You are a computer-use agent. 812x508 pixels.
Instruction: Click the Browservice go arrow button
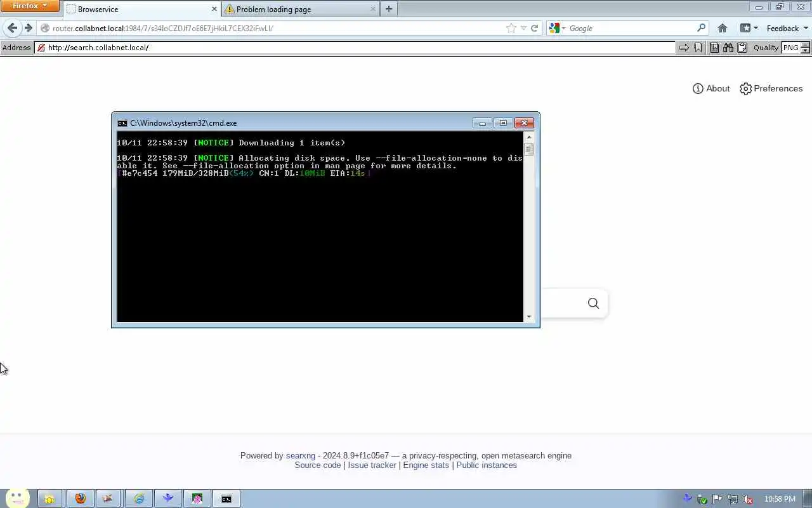[684, 48]
